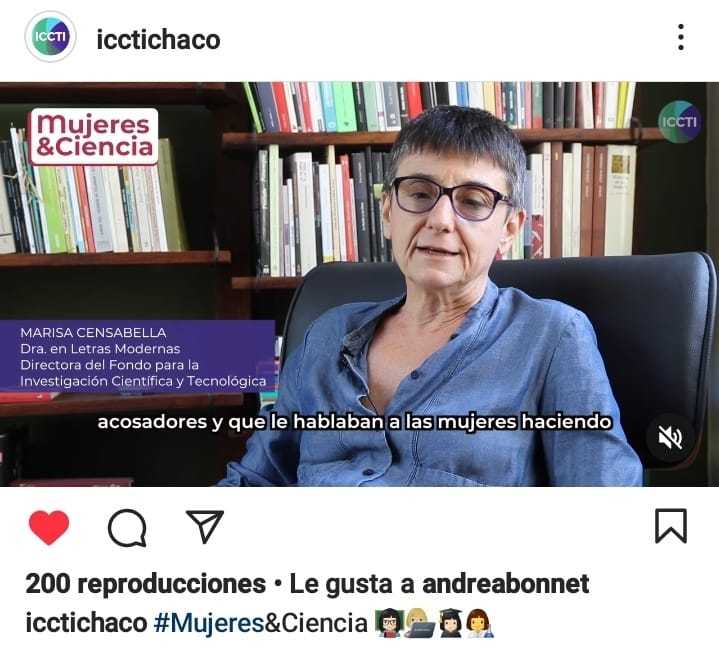719x667 pixels.
Task: Open comments with speech bubble icon
Action: (127, 528)
